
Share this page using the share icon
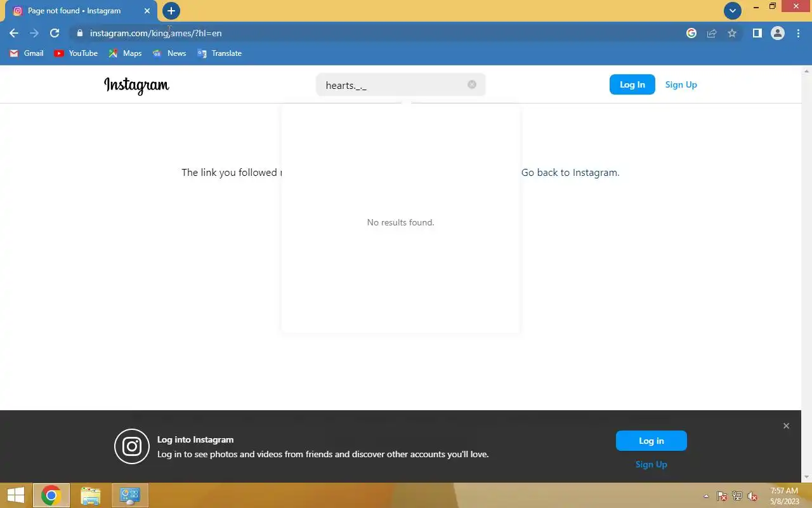click(x=712, y=33)
